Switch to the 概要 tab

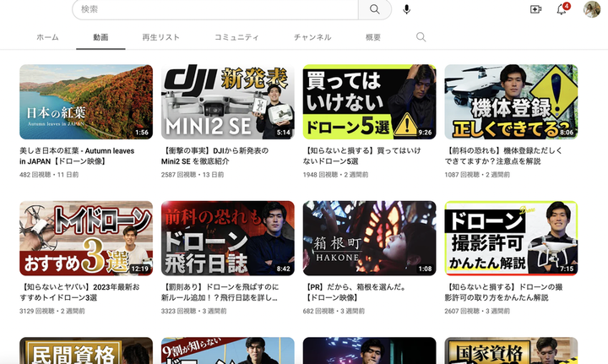tap(373, 38)
